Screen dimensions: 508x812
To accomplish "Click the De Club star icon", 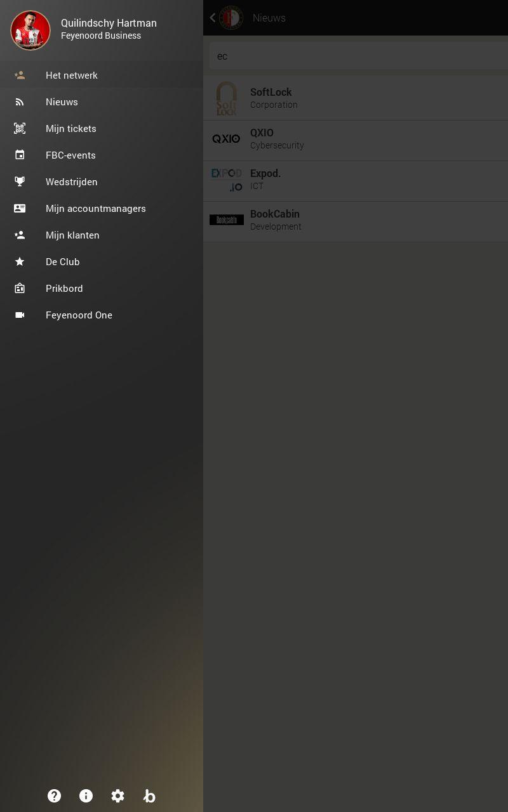I will pyautogui.click(x=20, y=262).
